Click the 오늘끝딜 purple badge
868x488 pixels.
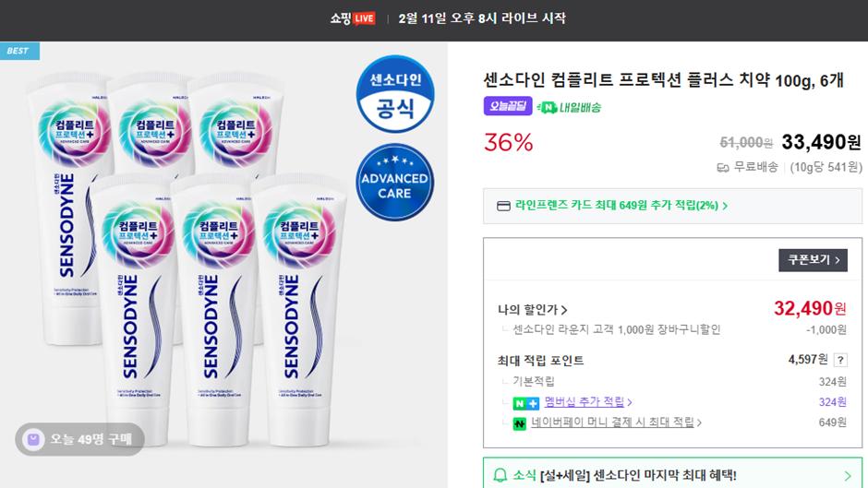(x=508, y=106)
